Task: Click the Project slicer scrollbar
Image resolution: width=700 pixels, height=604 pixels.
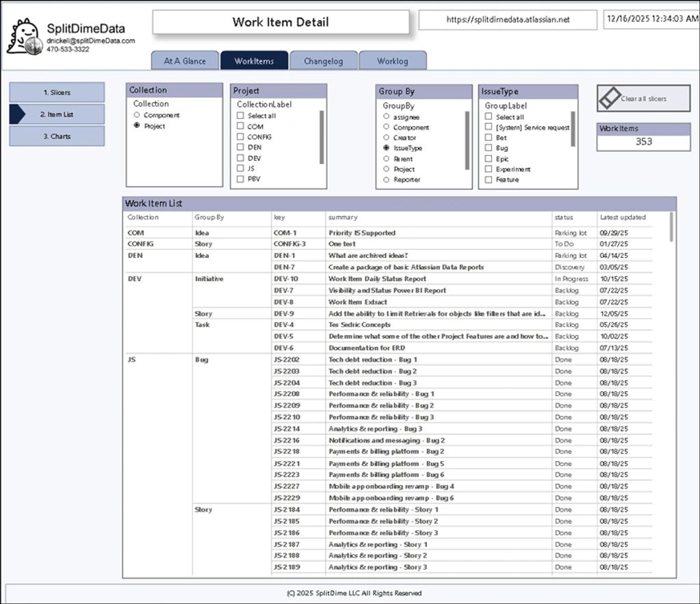Action: coord(322,137)
